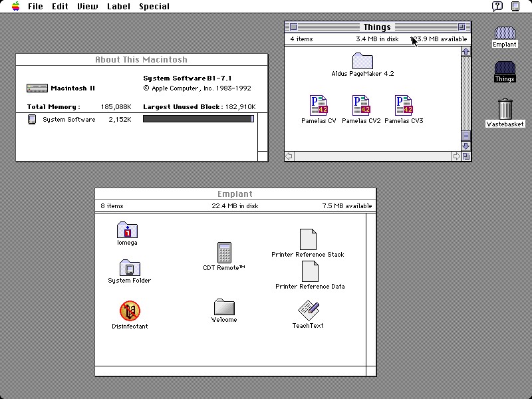Click the Wastebasket on the desktop

pos(505,109)
